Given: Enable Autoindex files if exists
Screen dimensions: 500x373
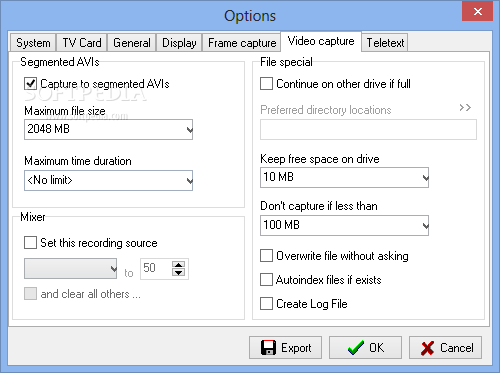Looking at the screenshot, I should [x=266, y=280].
